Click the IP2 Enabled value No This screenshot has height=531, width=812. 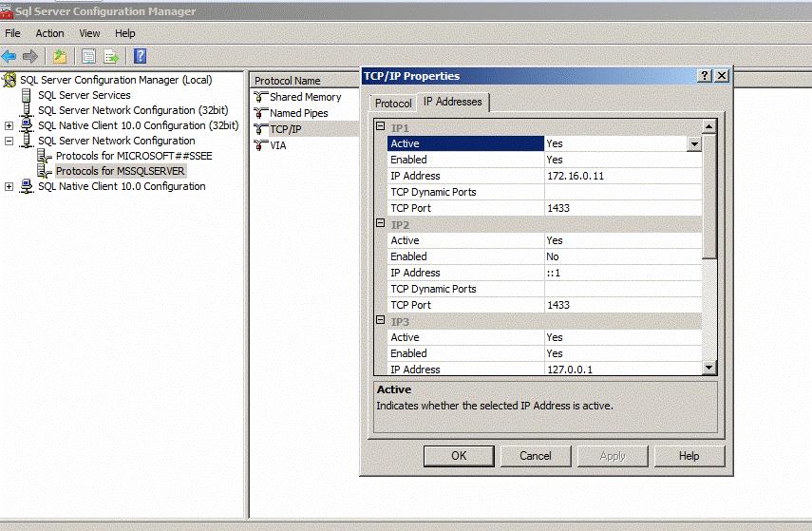coord(623,256)
